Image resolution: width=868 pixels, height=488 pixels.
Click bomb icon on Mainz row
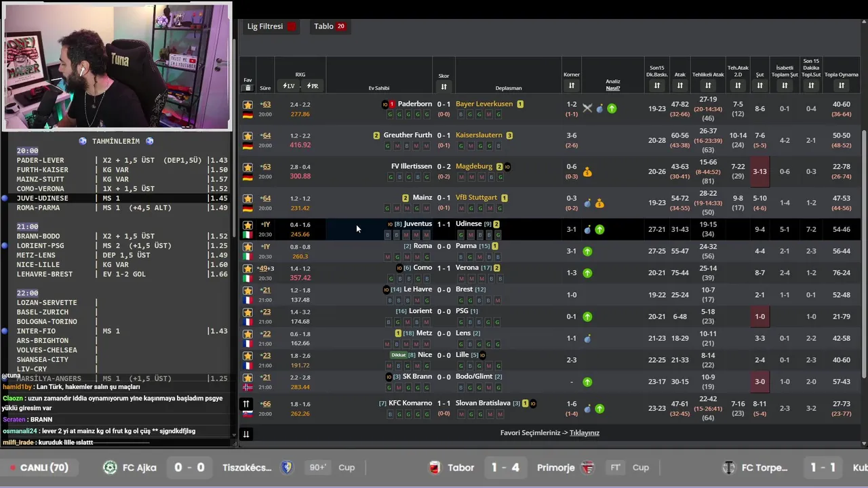pyautogui.click(x=587, y=203)
